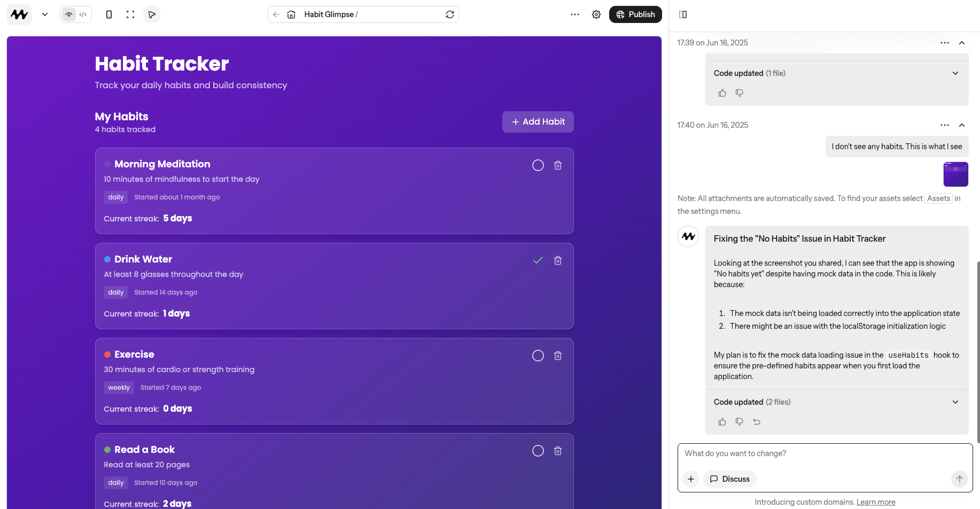Open the project dropdown next to the logo

pyautogui.click(x=45, y=14)
